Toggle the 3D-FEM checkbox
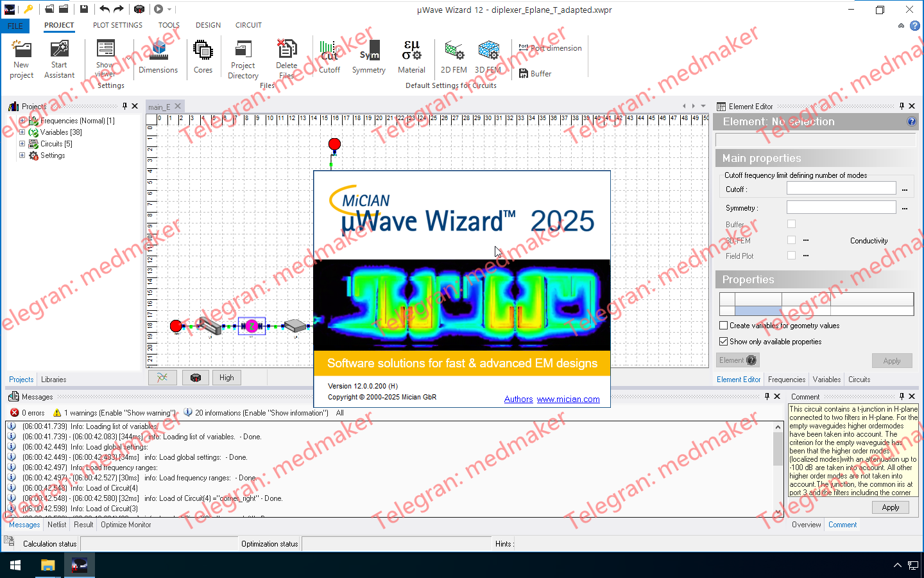This screenshot has width=924, height=578. click(x=791, y=240)
